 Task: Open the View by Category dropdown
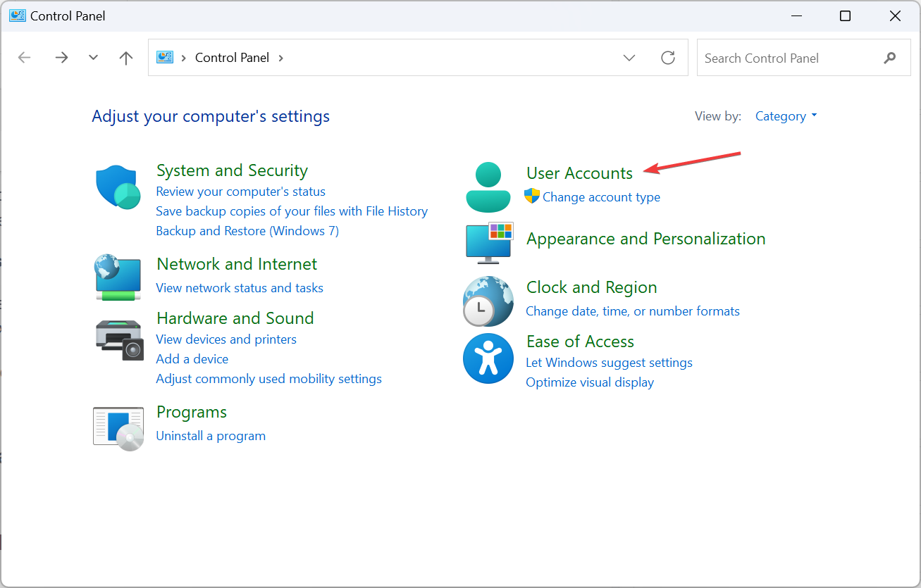coord(786,116)
